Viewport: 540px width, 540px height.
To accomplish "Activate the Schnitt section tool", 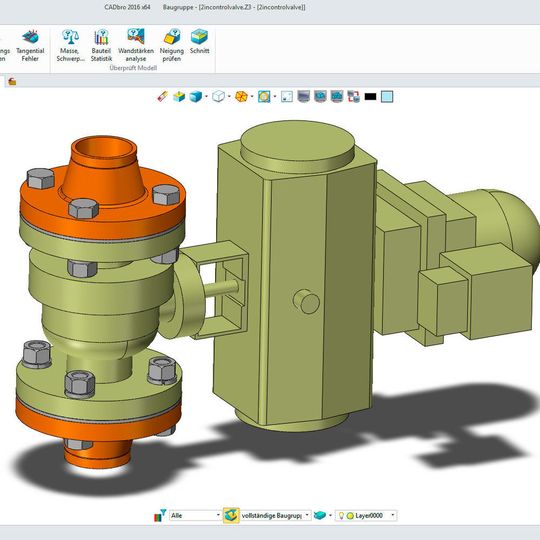I will point(199,41).
